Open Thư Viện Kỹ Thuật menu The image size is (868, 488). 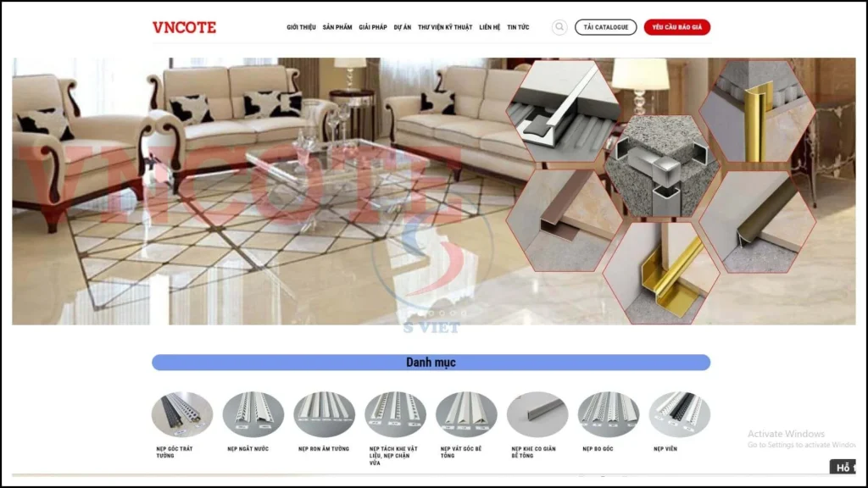(445, 27)
